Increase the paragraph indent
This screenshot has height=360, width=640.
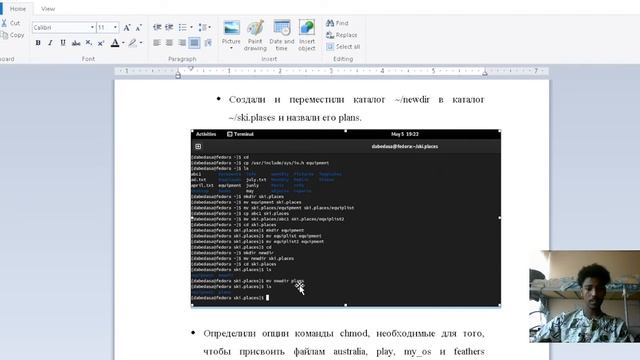[x=169, y=27]
